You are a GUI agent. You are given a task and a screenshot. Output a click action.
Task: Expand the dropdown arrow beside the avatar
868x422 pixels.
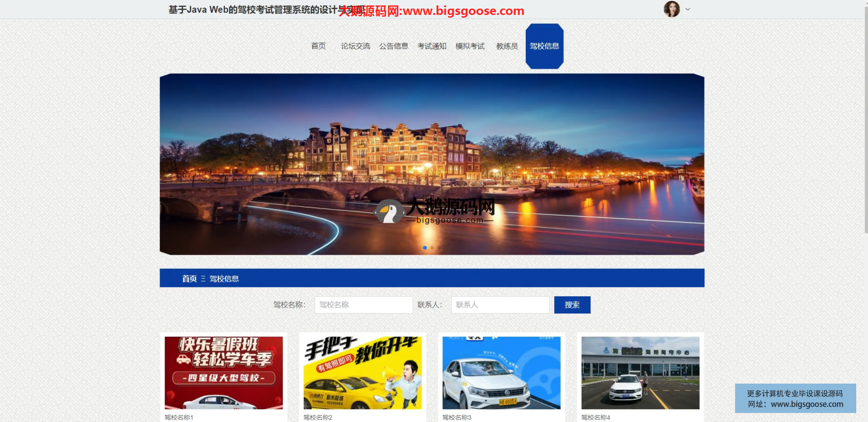(688, 9)
